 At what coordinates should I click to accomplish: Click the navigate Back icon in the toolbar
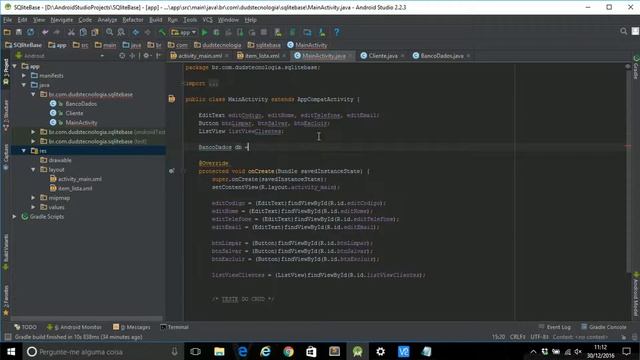pos(136,32)
